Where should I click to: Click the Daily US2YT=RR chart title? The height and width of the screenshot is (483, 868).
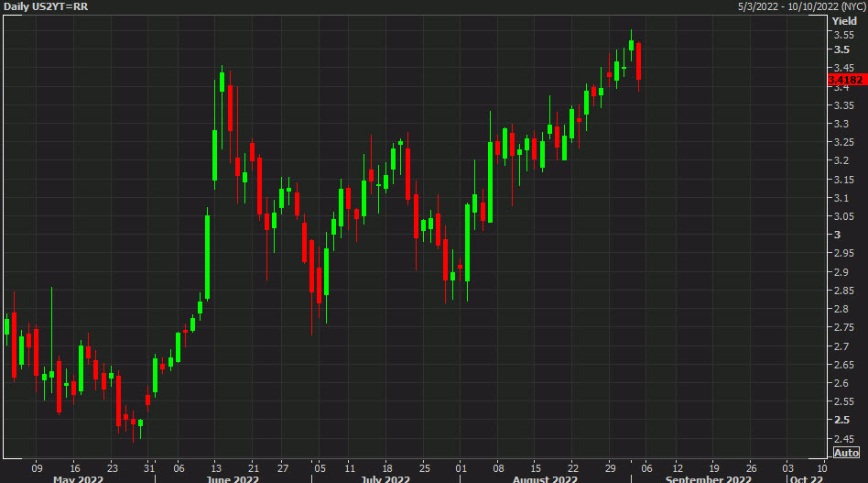pyautogui.click(x=46, y=6)
